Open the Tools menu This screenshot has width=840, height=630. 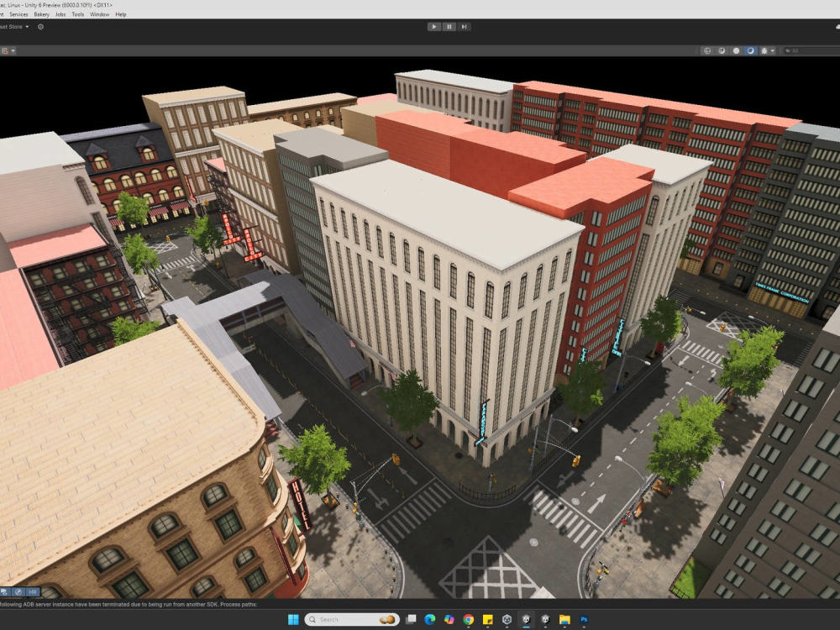click(x=77, y=14)
